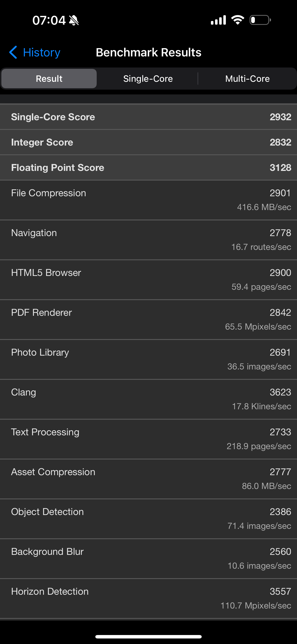Tap the battery indicator icon
297x644 pixels.
[260, 20]
